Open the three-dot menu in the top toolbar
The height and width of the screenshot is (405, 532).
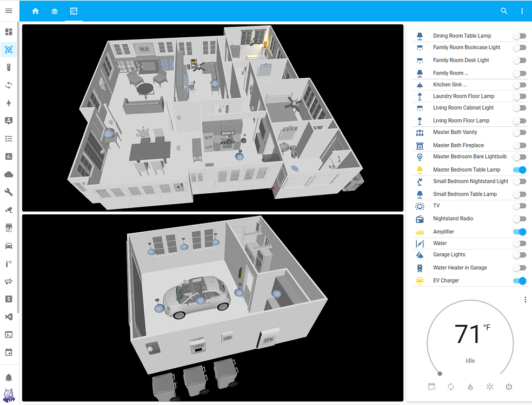click(521, 11)
